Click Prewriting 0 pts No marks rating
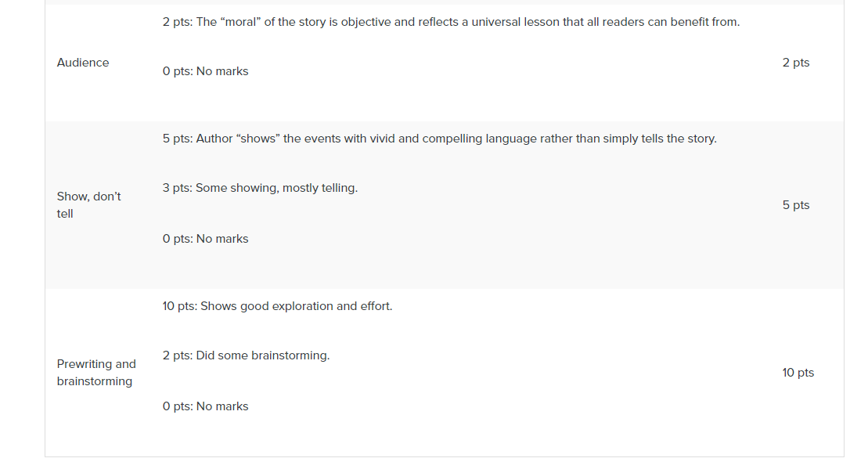Screen dimensions: 868x469 (205, 406)
